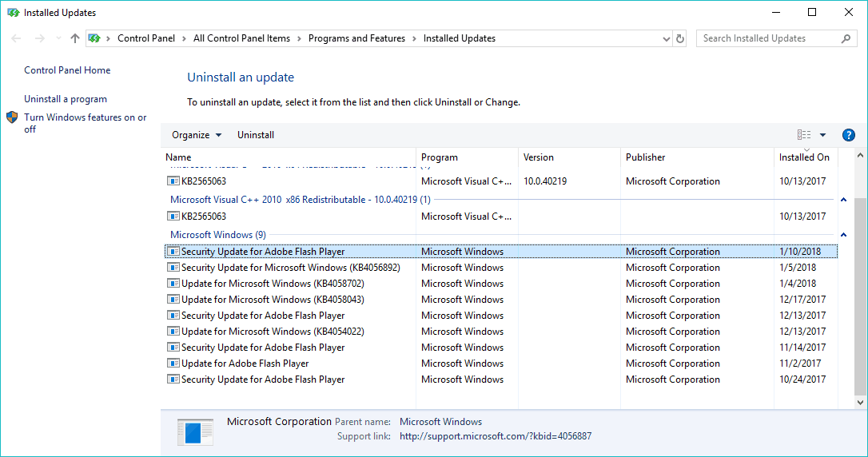868x457 pixels.
Task: Select Update for Microsoft Windows (KB4054022)
Action: (x=501, y=332)
